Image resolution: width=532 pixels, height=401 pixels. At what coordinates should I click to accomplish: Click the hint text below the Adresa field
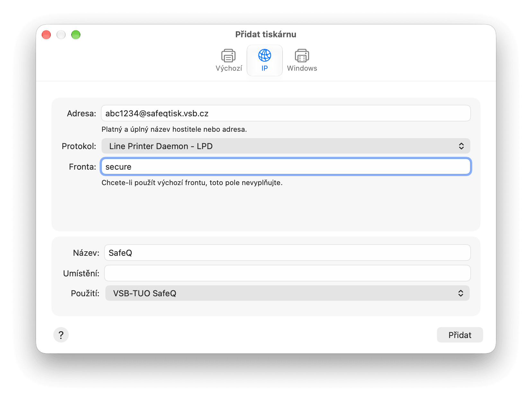point(174,129)
